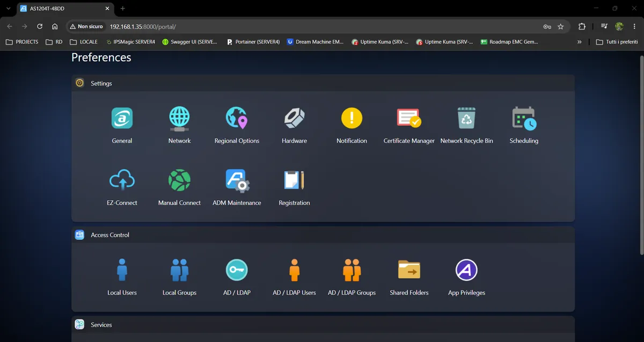This screenshot has width=644, height=342.
Task: Open the Hardware settings icon
Action: [x=294, y=118]
